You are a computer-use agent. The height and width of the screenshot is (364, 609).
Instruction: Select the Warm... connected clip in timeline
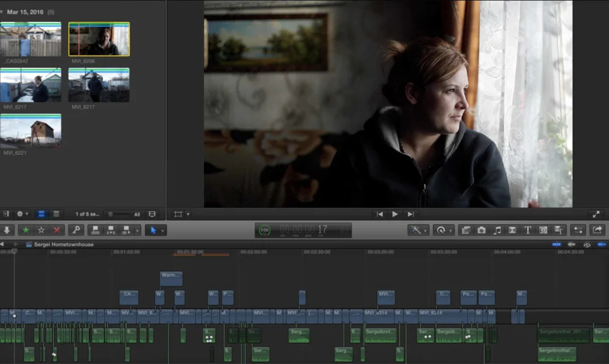171,278
